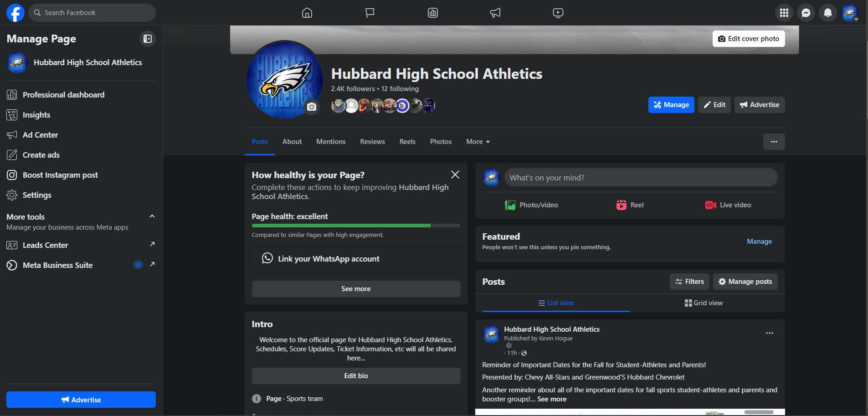The image size is (868, 416).
Task: Click the page info icon beside Sports team
Action: (x=257, y=399)
